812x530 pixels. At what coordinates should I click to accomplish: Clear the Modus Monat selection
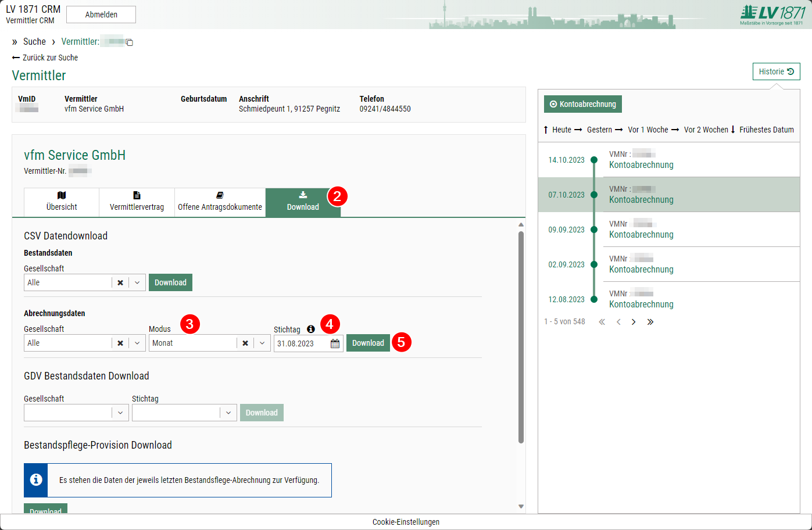tap(245, 343)
